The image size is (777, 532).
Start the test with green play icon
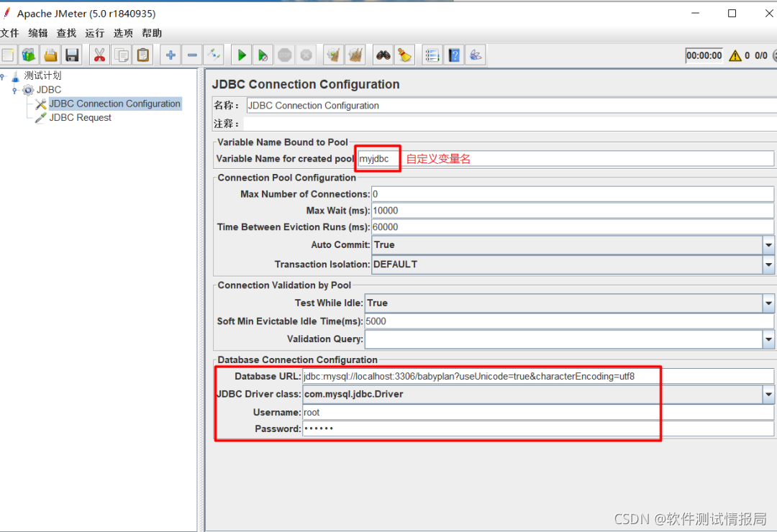pyautogui.click(x=241, y=55)
